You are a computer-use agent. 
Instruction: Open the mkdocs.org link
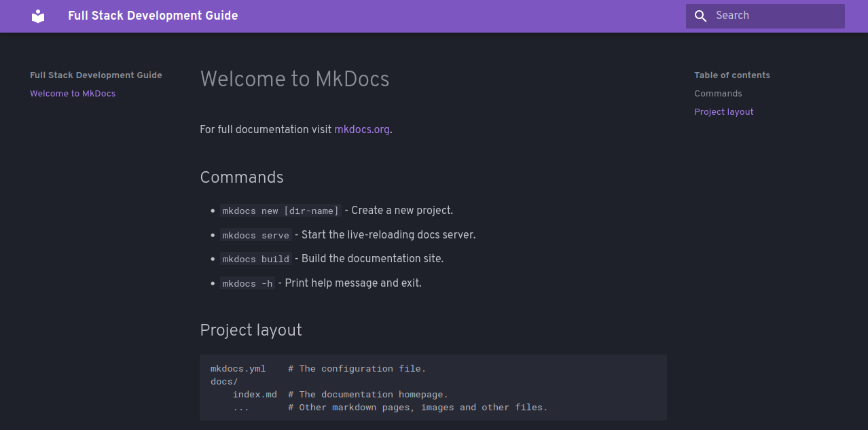point(362,129)
